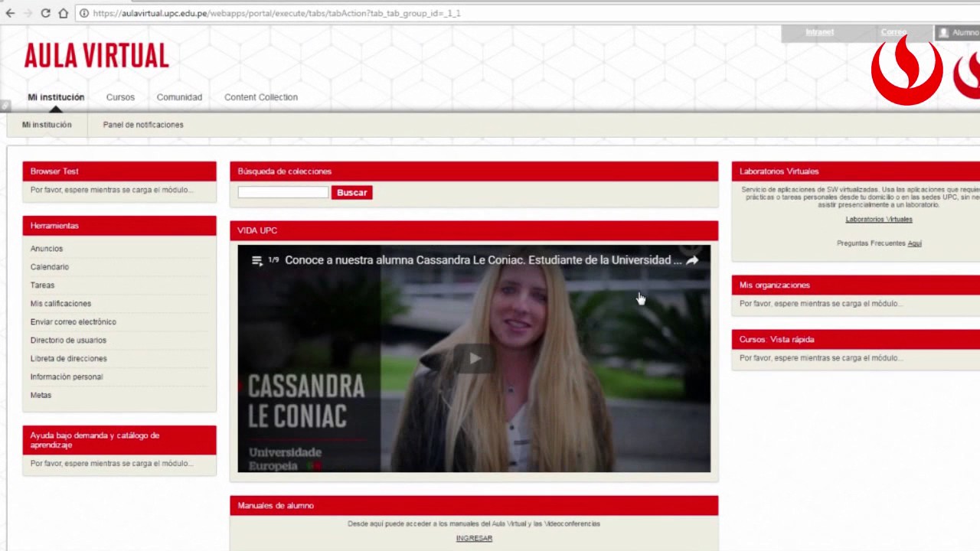Click the URL address bar
Image resolution: width=980 pixels, height=551 pixels.
(528, 13)
